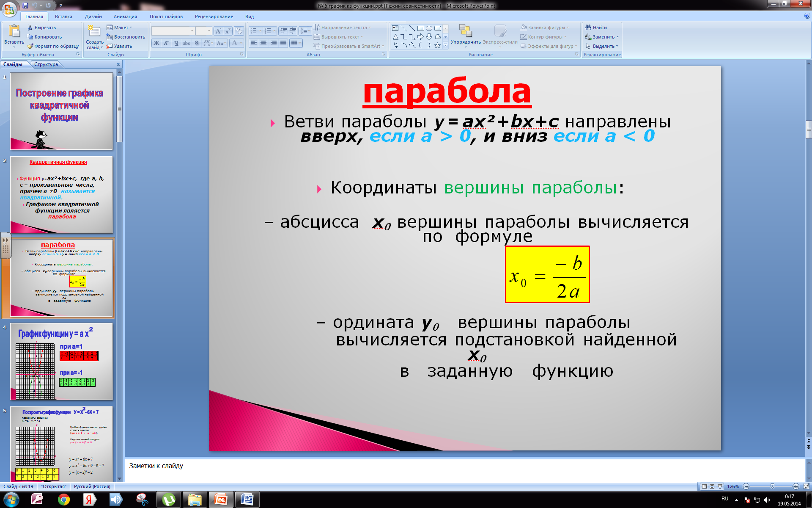This screenshot has width=812, height=508.
Task: Click the Формат по образцу brush
Action: (x=30, y=46)
